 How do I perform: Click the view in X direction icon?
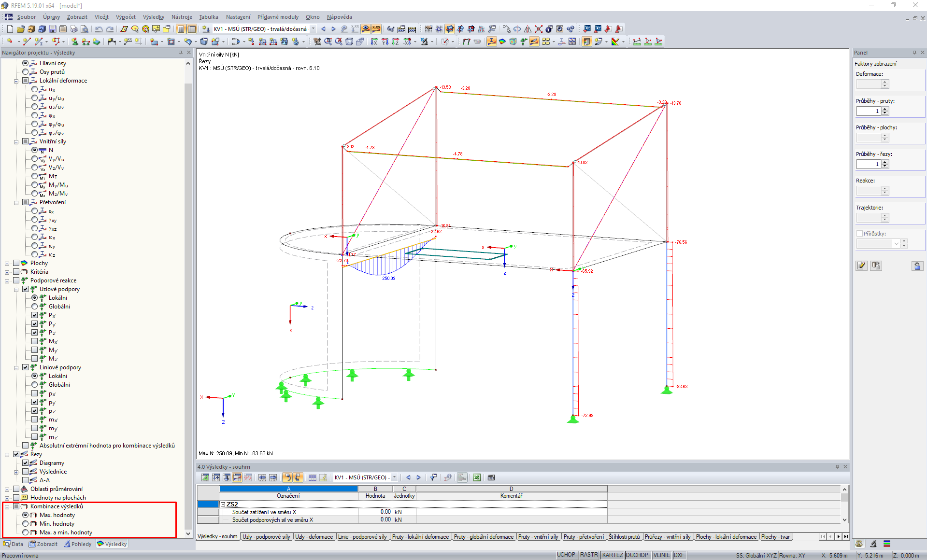tap(374, 42)
